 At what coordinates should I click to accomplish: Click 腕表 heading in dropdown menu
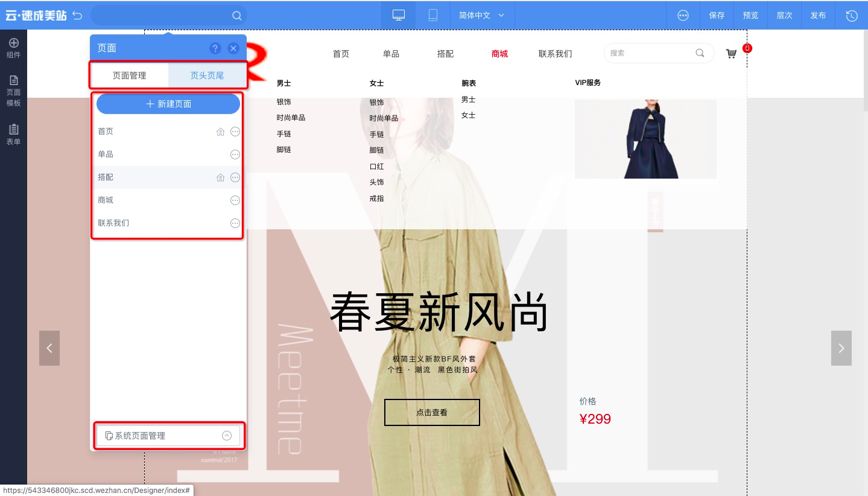pos(469,83)
